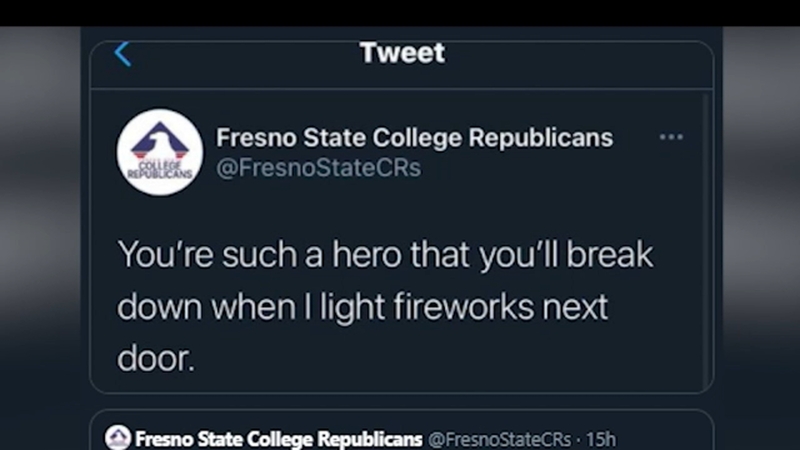Click the word "such" in the tweet
Viewport: 800px width, 450px height.
click(x=259, y=254)
